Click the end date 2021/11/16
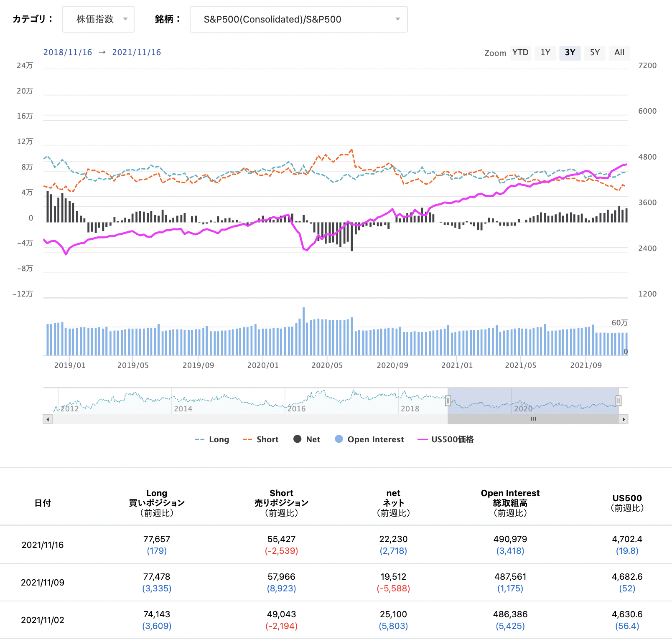 point(137,52)
